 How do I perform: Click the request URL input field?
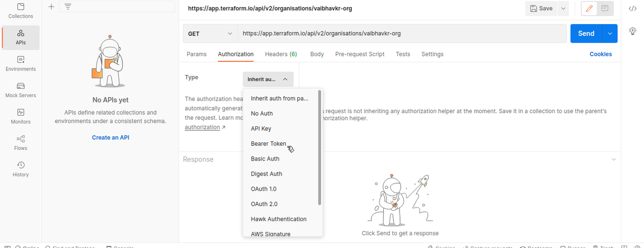401,34
